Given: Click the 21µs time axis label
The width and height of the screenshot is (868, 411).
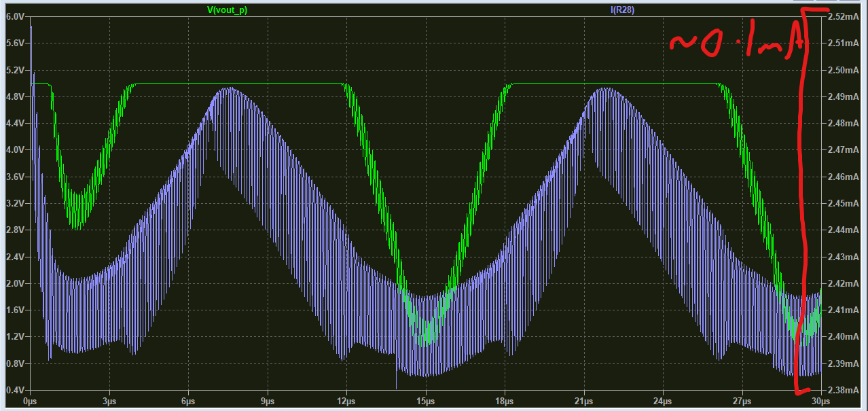Looking at the screenshot, I should point(583,401).
